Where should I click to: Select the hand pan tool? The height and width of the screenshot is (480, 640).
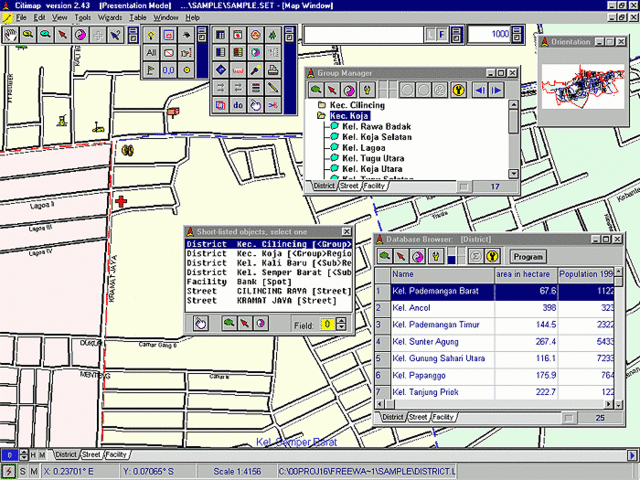pos(11,35)
